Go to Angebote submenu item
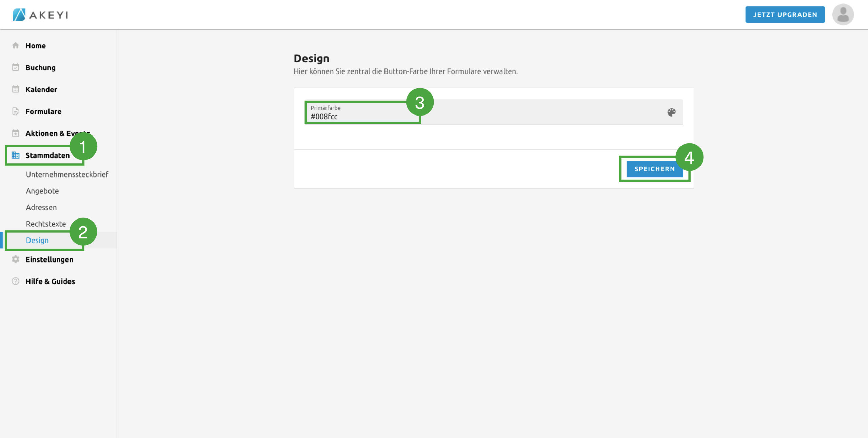Screen dimensions: 868x438 click(42, 191)
